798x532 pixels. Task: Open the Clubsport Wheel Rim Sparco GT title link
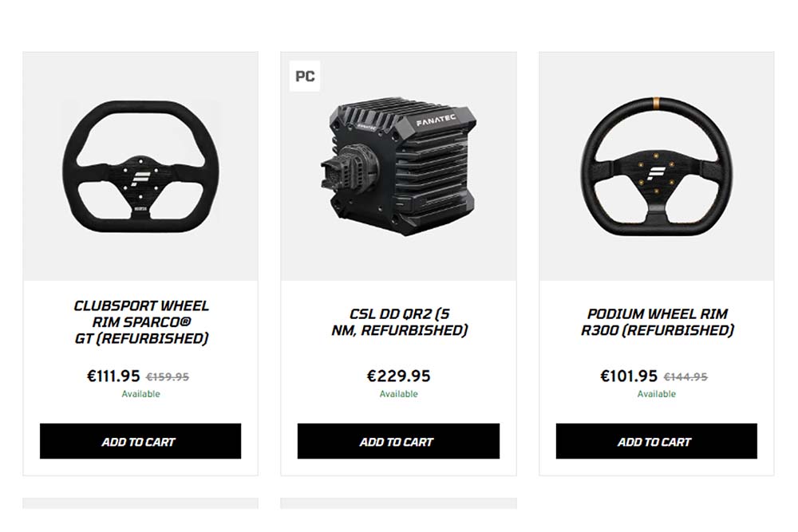[141, 322]
